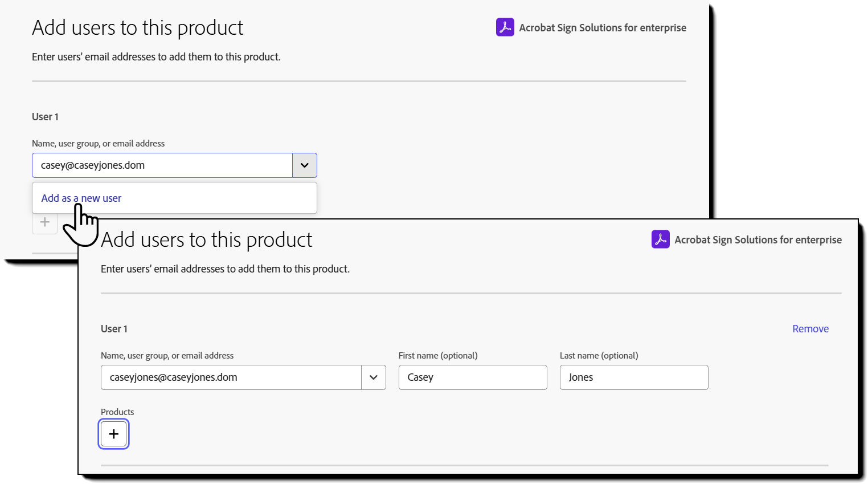The width and height of the screenshot is (868, 484).
Task: Click inside the First name field
Action: (473, 377)
